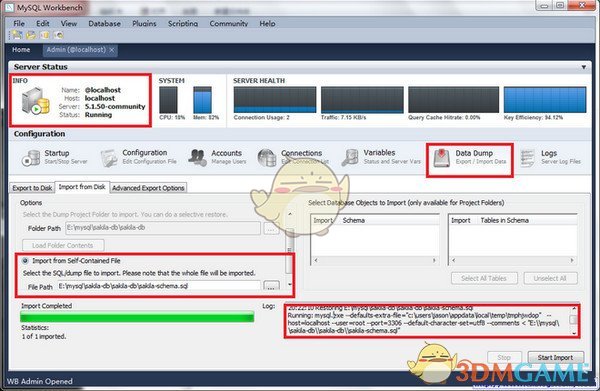Select the Import from Disk tab
Viewport: 600px width, 391px height.
coord(82,187)
